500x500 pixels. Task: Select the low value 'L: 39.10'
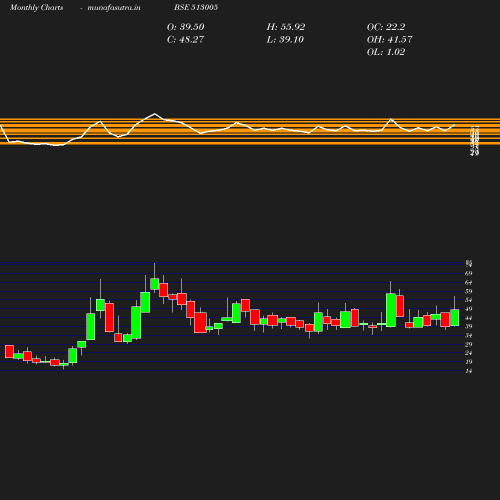pos(285,40)
